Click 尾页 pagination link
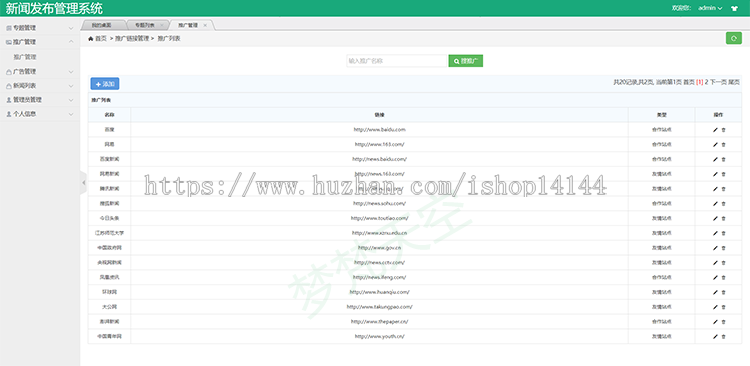 [734, 82]
